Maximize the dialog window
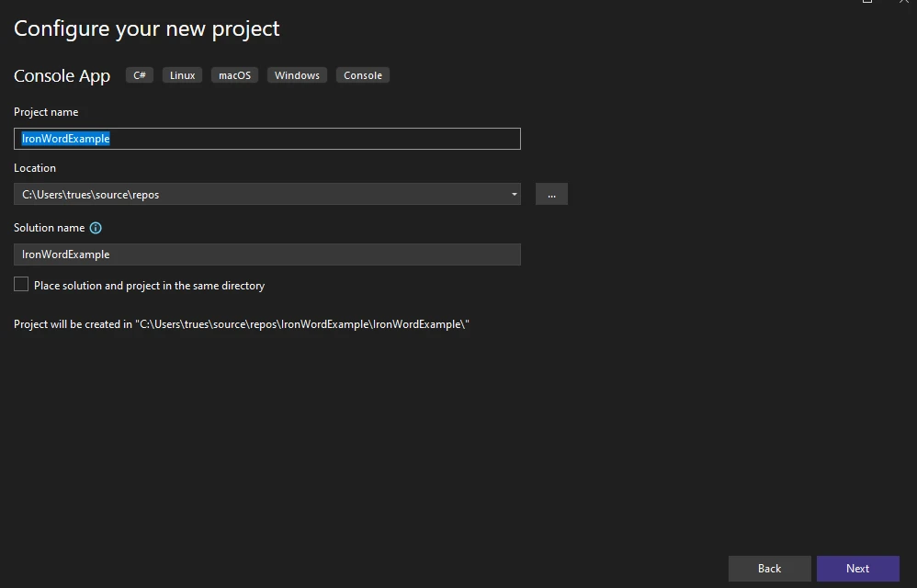The width and height of the screenshot is (917, 588). point(867,3)
